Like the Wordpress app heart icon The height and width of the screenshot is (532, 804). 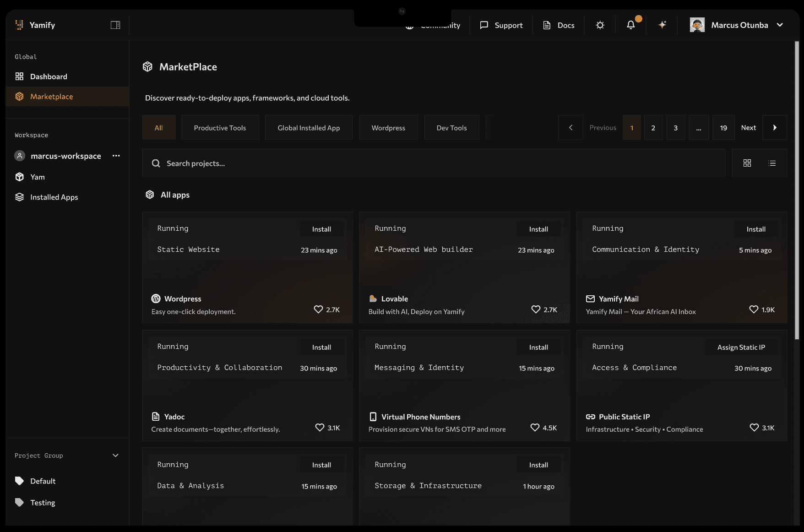318,309
